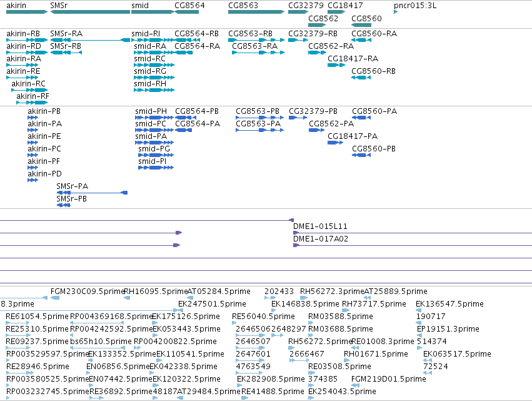Open the SMSr-RB transcript
This screenshot has height=401, width=532.
point(66,53)
